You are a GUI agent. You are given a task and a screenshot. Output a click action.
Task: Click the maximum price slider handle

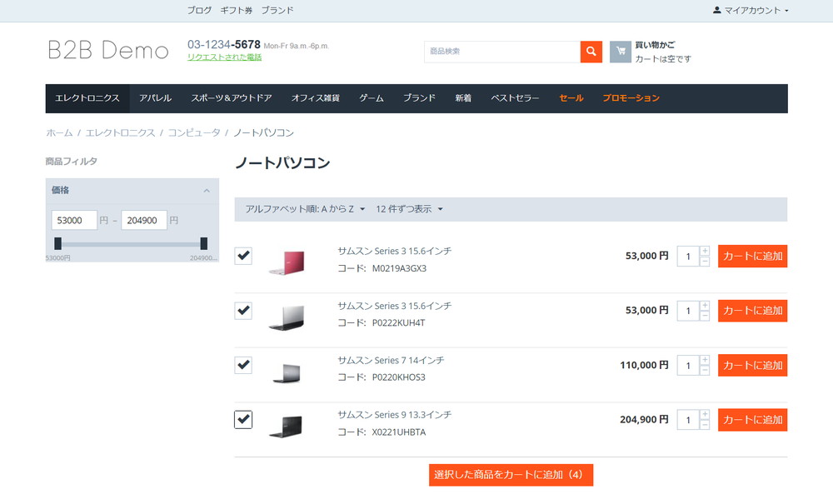[x=203, y=244]
